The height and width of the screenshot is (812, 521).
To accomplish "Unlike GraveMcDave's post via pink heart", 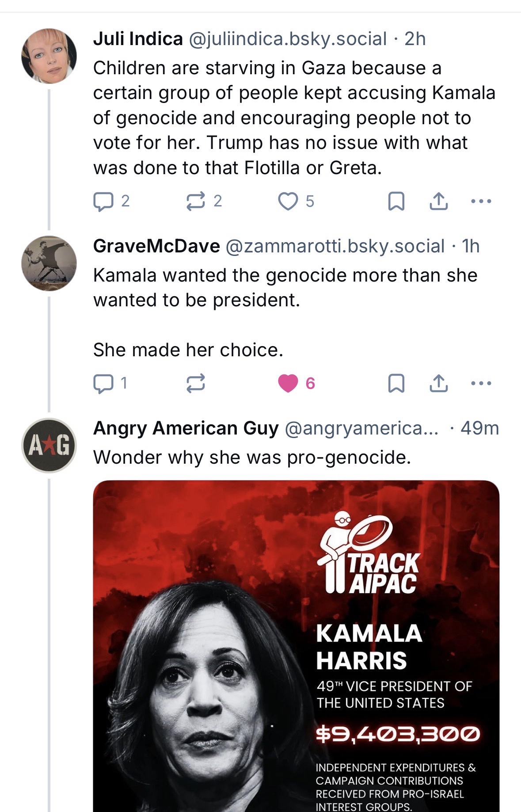I will pyautogui.click(x=288, y=383).
